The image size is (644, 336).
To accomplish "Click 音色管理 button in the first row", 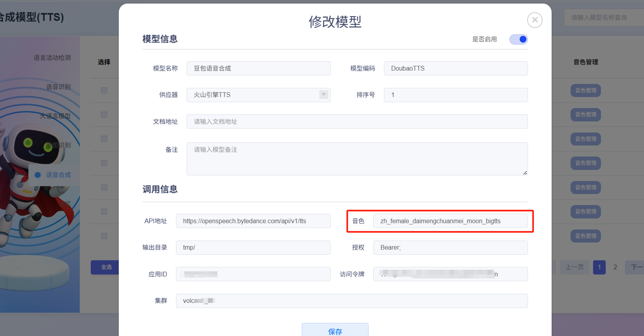I will point(586,90).
